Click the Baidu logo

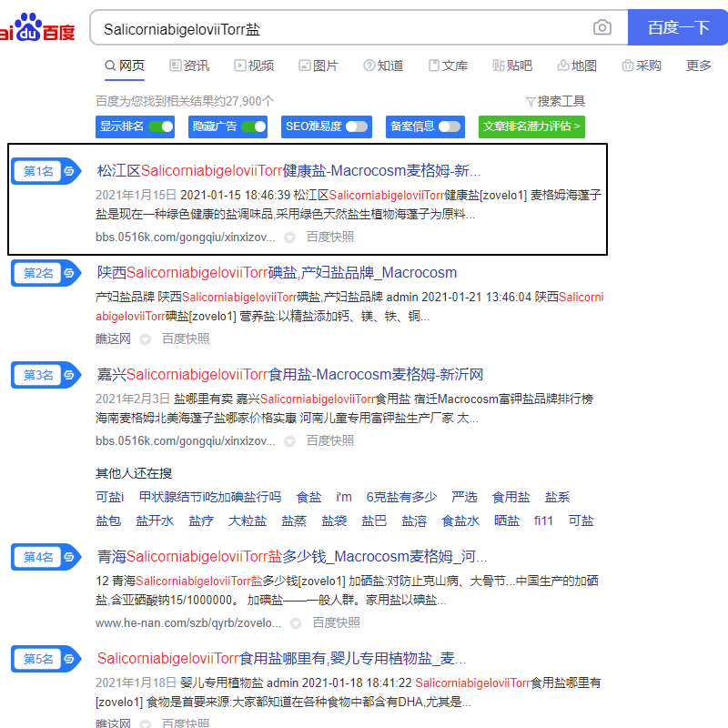(x=37, y=28)
